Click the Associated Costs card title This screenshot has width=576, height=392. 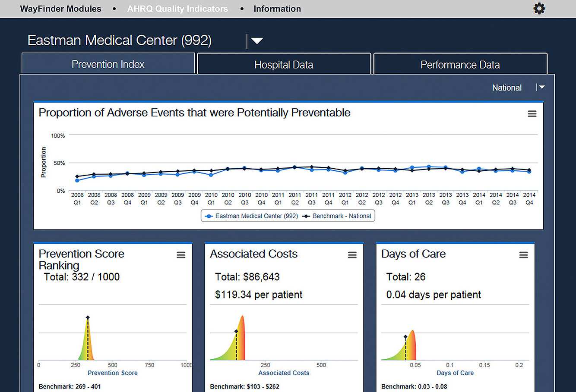coord(254,254)
